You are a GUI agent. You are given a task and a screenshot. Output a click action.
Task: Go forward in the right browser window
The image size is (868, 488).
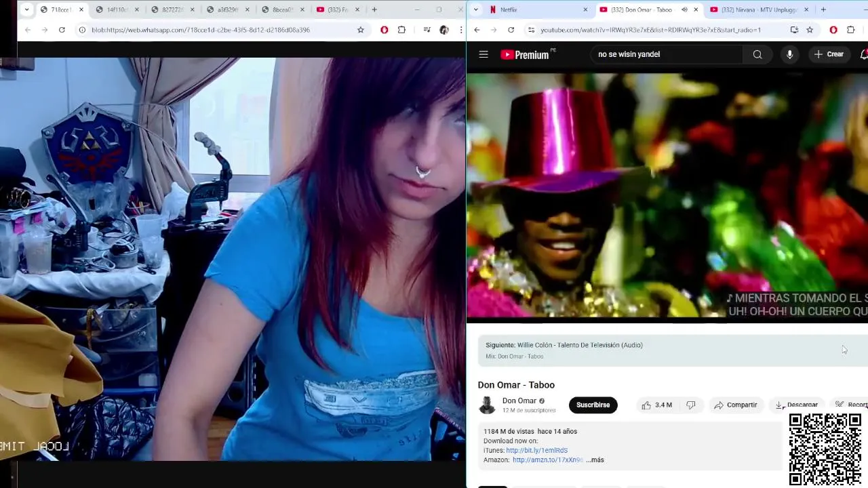pos(494,30)
